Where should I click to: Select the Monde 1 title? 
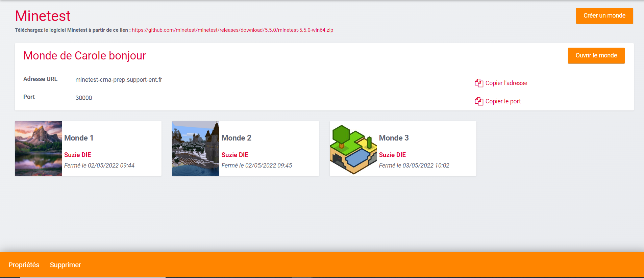point(79,138)
